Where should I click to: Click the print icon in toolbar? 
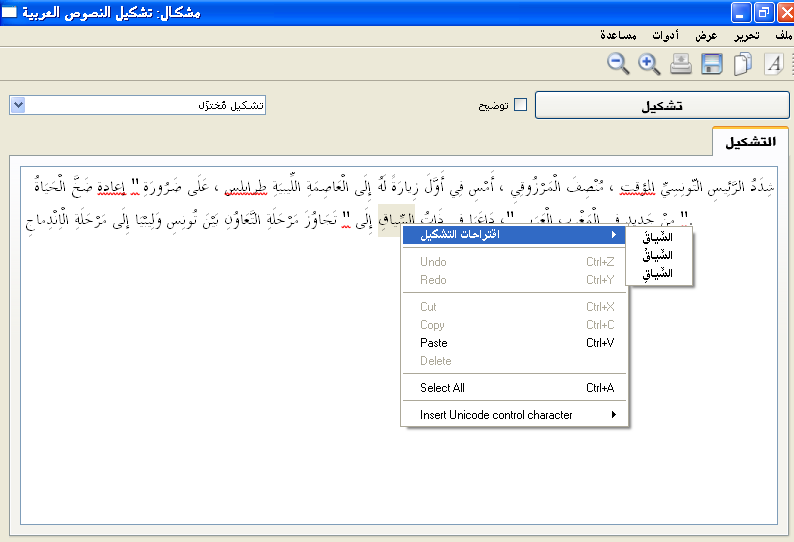681,64
